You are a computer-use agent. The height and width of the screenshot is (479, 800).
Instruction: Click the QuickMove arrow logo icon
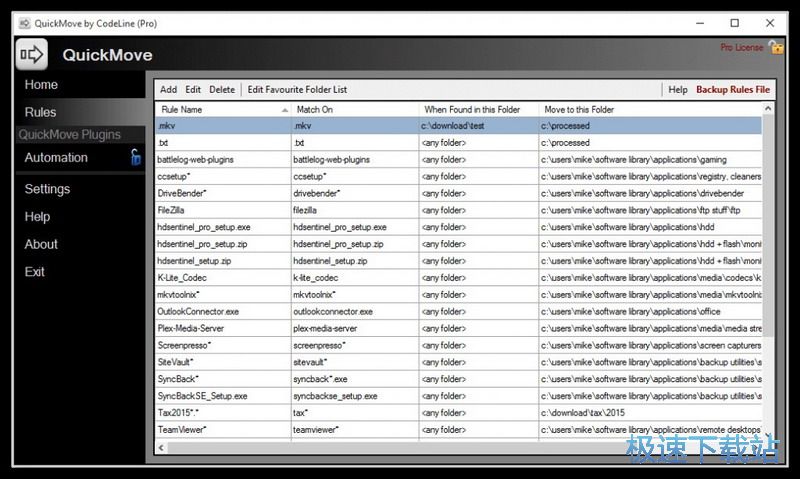[x=32, y=54]
